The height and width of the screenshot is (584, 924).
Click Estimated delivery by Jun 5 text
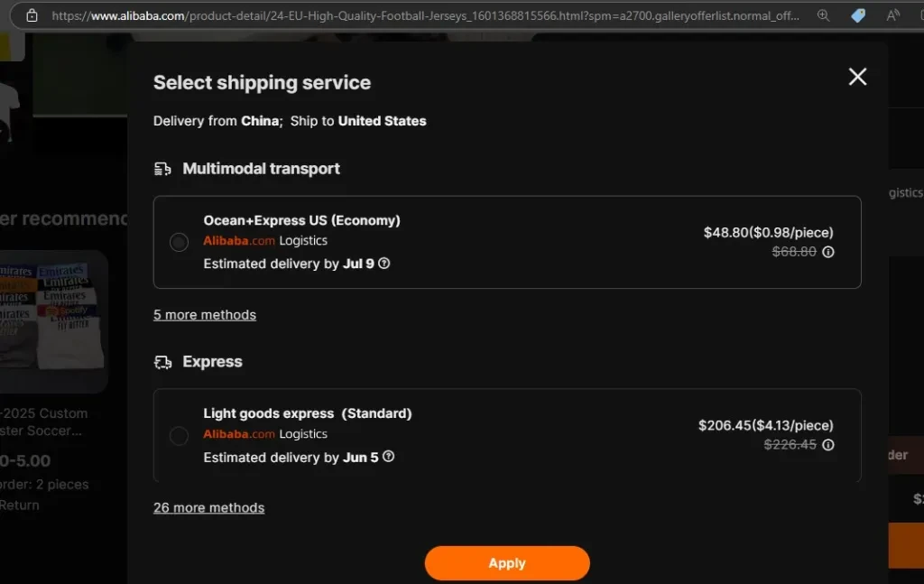click(291, 458)
